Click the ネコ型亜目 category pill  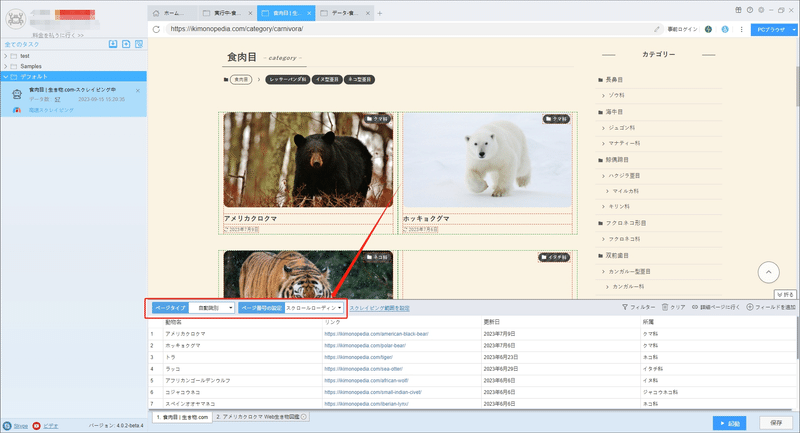[x=360, y=80]
